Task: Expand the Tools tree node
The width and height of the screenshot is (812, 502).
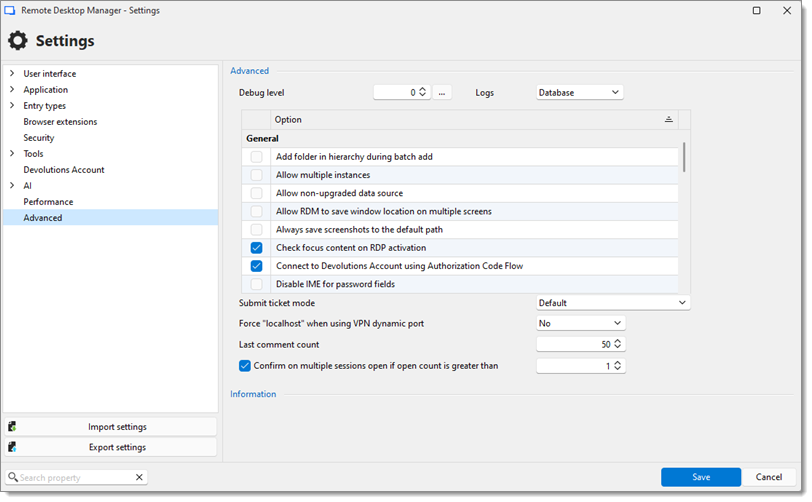Action: (x=12, y=153)
